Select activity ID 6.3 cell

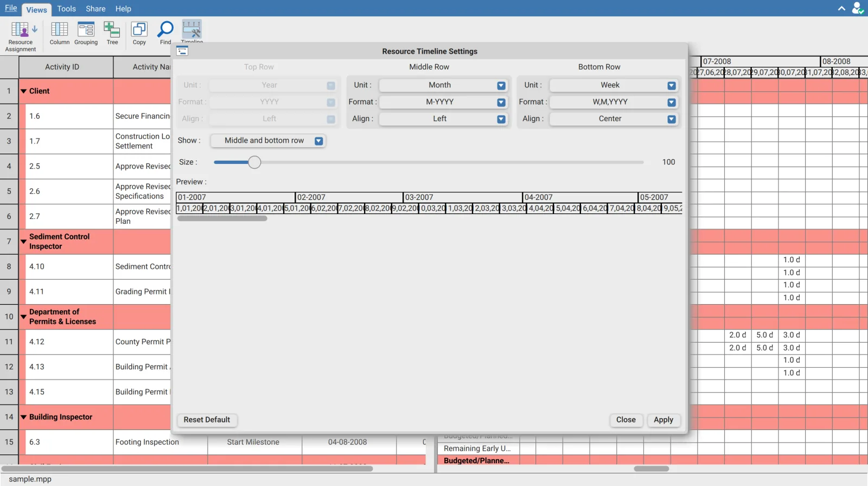point(69,442)
